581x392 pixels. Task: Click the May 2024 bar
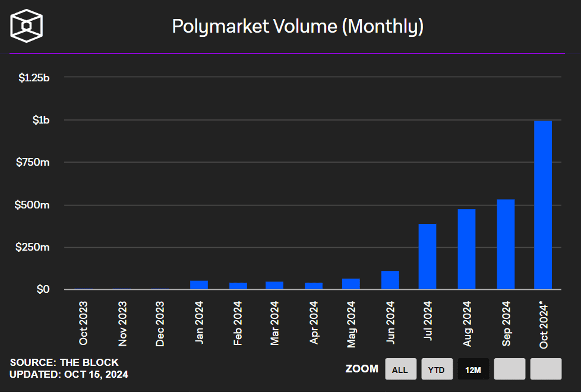click(351, 284)
